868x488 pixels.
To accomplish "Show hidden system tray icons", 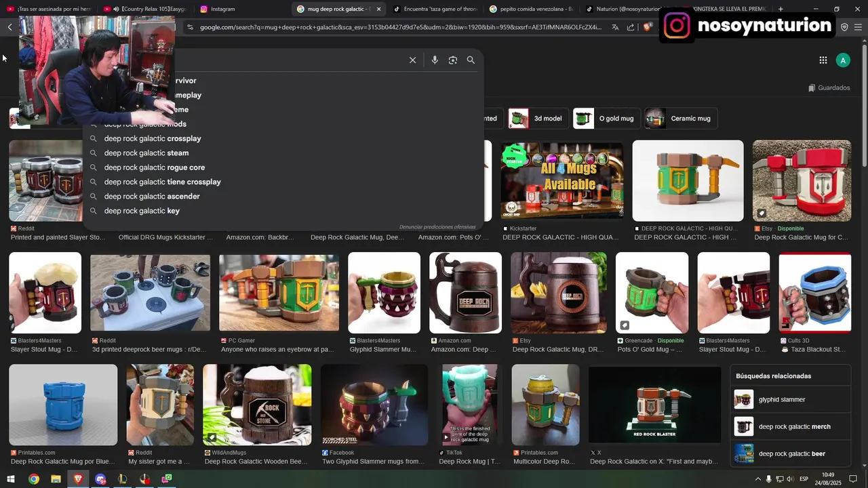I will tap(758, 479).
